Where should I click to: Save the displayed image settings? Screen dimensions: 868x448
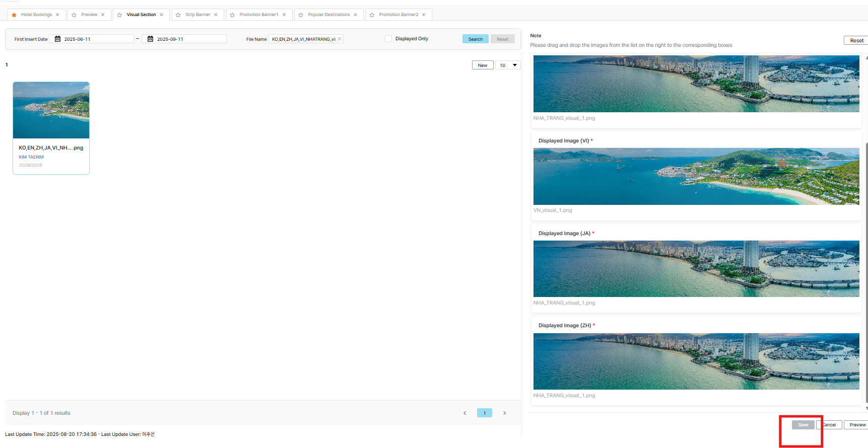tap(803, 425)
